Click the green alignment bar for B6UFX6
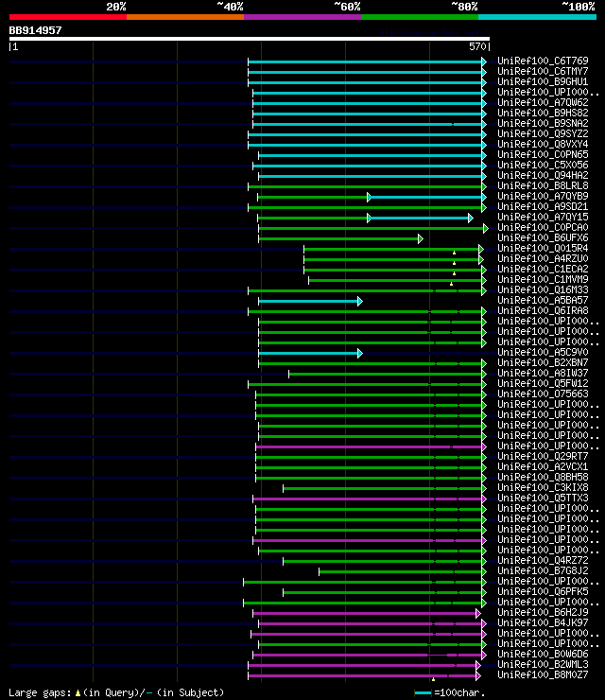 click(340, 238)
